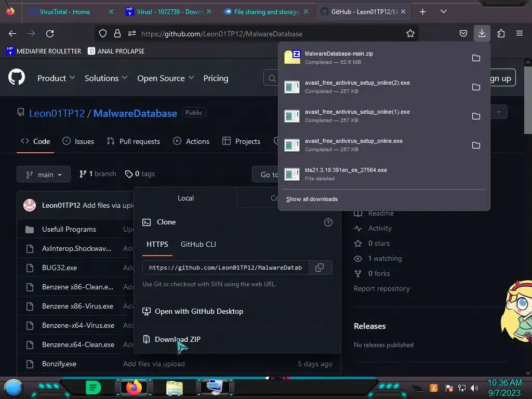Bookmark this page with the star icon

410,33
